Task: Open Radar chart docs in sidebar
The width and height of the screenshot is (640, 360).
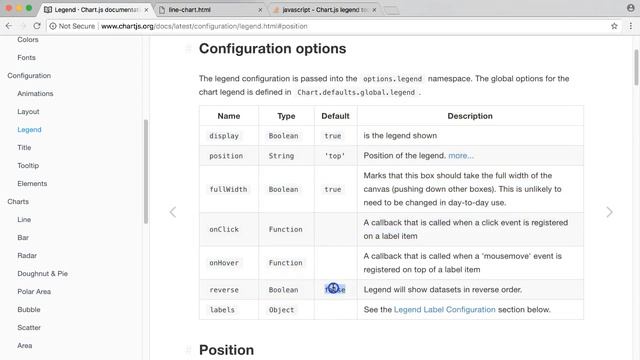Action: 27,255
